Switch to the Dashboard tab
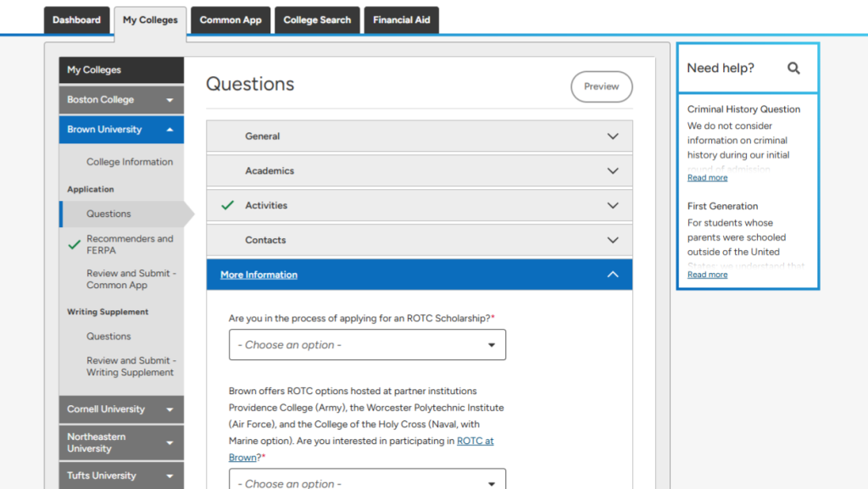 (76, 20)
